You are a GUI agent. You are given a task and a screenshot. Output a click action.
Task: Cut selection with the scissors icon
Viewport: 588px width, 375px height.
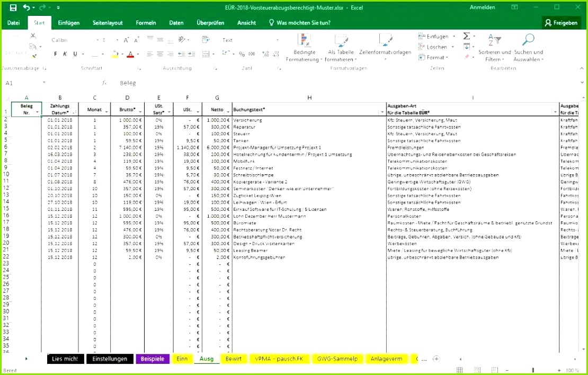point(33,36)
